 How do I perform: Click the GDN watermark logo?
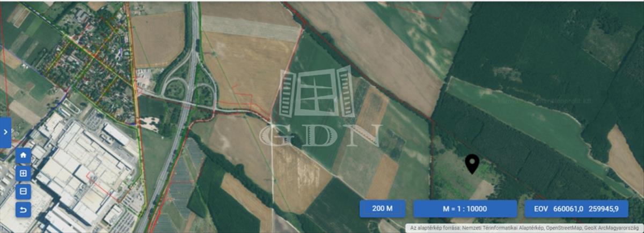[320, 135]
